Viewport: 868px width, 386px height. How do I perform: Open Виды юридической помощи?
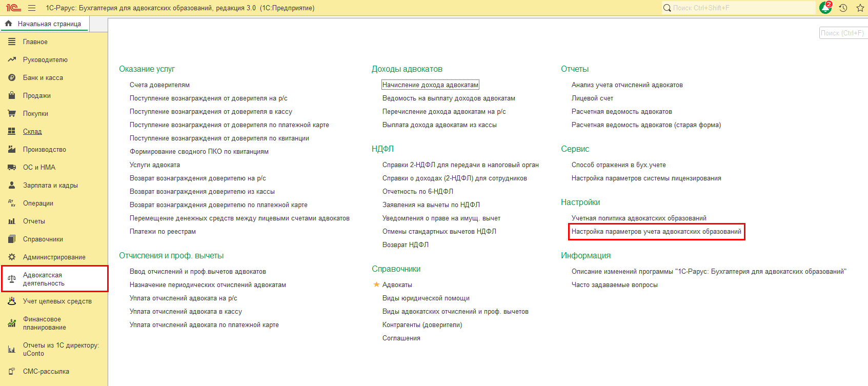(x=426, y=298)
